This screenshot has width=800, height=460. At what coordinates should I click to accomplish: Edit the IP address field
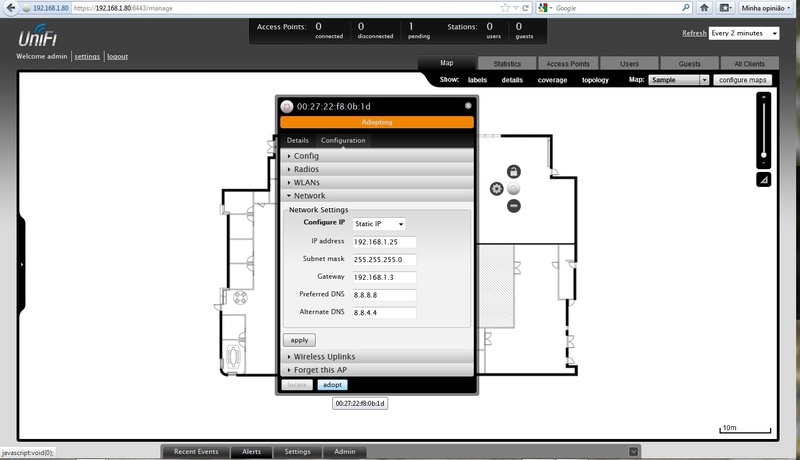click(x=384, y=242)
